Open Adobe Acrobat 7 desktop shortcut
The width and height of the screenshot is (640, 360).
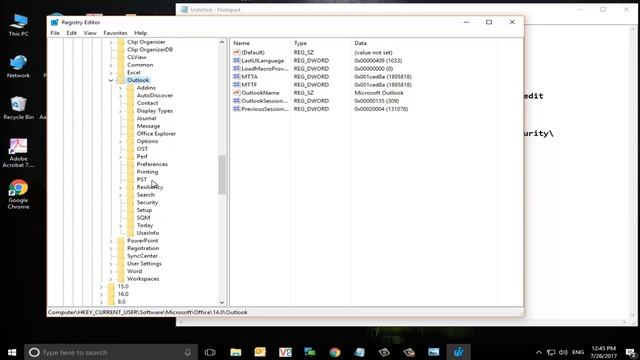(18, 153)
